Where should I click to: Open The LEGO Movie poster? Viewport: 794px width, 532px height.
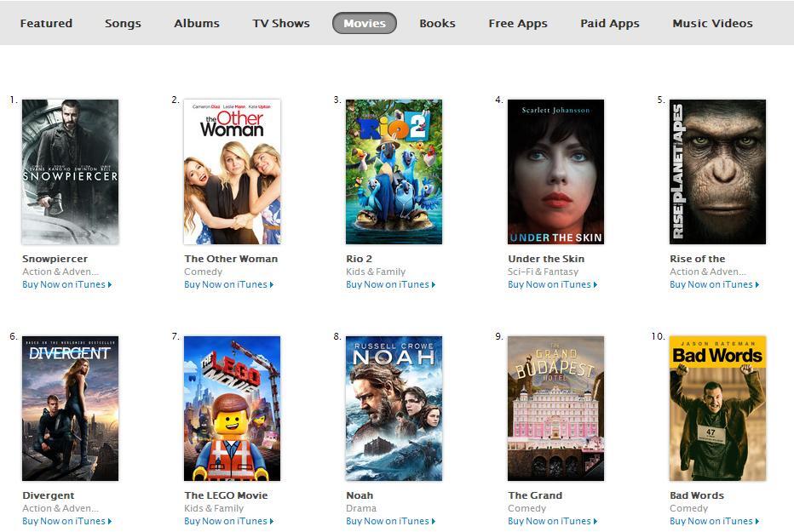click(x=232, y=409)
